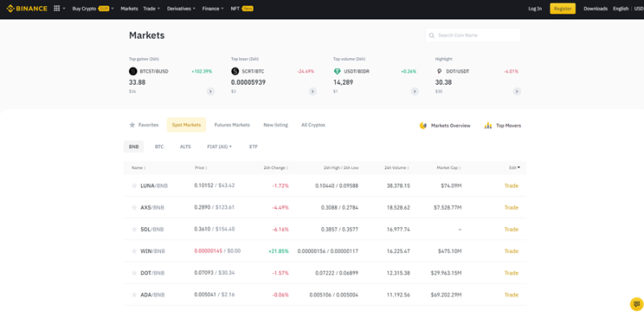The image size is (644, 312).
Task: Select the ALTS market filter
Action: coord(185,147)
